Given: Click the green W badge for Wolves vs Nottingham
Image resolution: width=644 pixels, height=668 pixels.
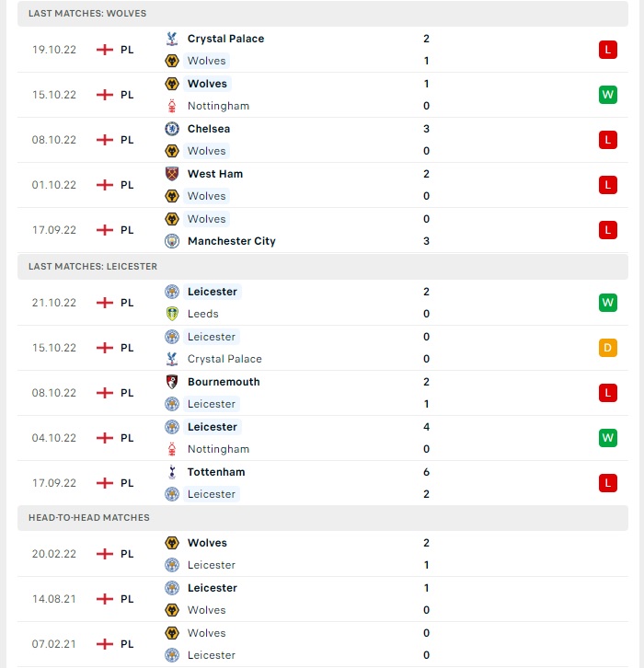Looking at the screenshot, I should click(607, 95).
